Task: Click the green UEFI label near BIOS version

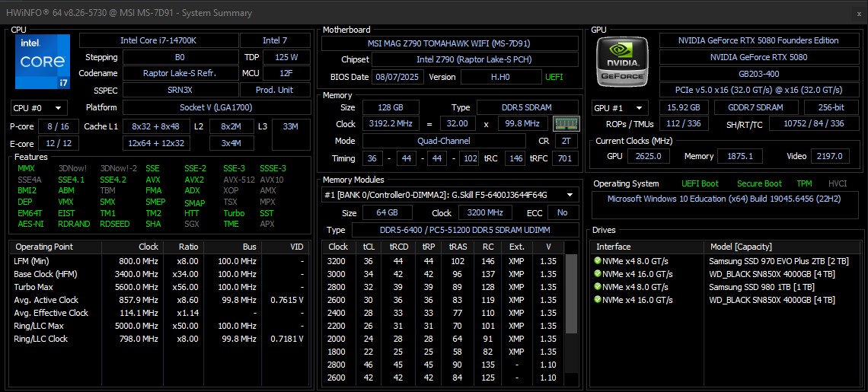Action: 554,77
